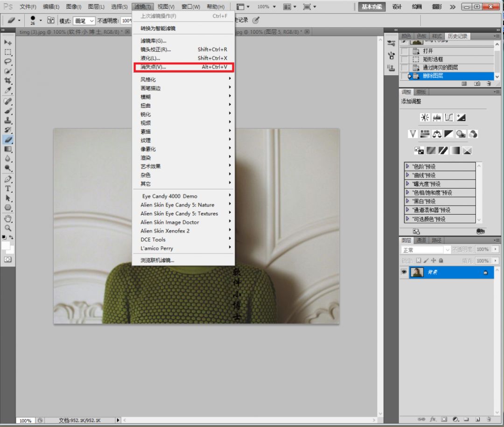The image size is (504, 427).
Task: Select the Crop tool
Action: click(8, 81)
